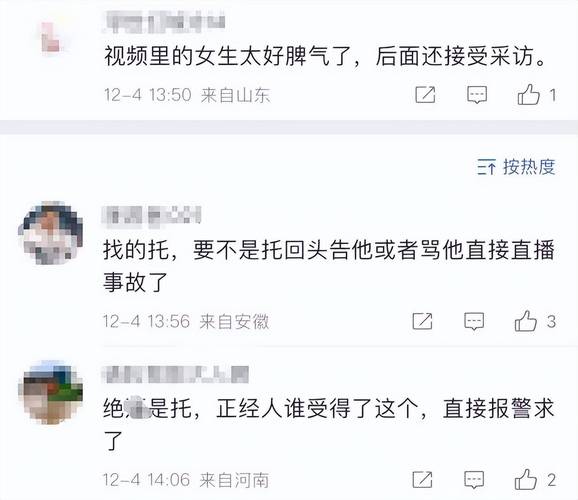The image size is (578, 500).
Task: Open the Henan commenter's avatar
Action: coord(51,392)
